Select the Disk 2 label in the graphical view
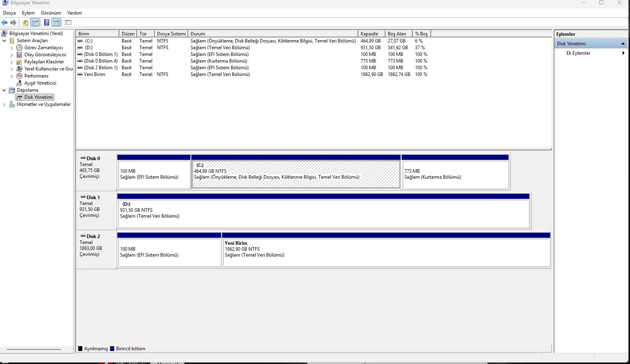Screen dimensions: 630x364 93,237
